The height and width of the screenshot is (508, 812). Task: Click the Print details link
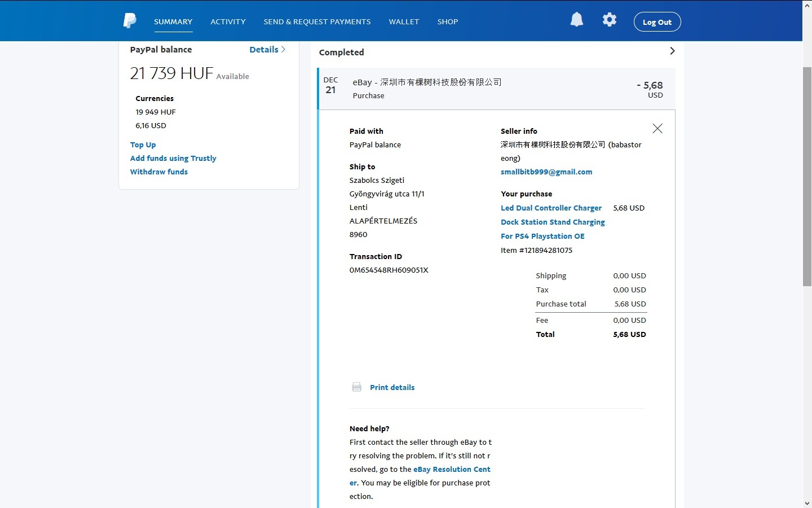(x=392, y=388)
